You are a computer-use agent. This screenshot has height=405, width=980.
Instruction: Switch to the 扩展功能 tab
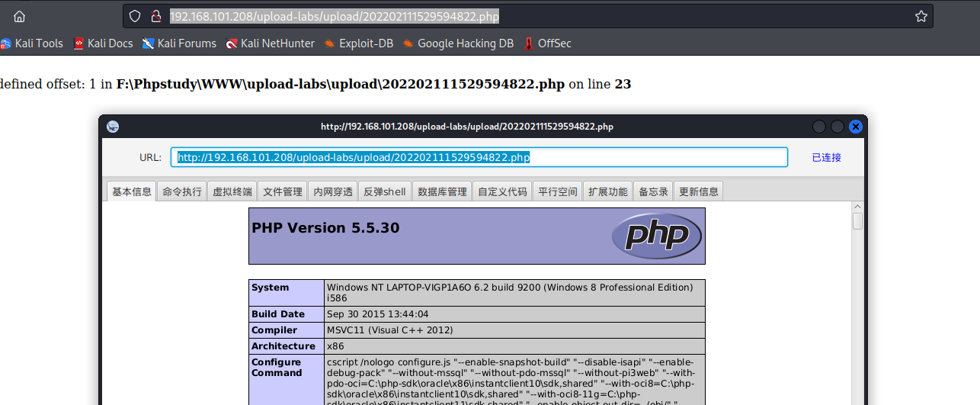pos(608,191)
